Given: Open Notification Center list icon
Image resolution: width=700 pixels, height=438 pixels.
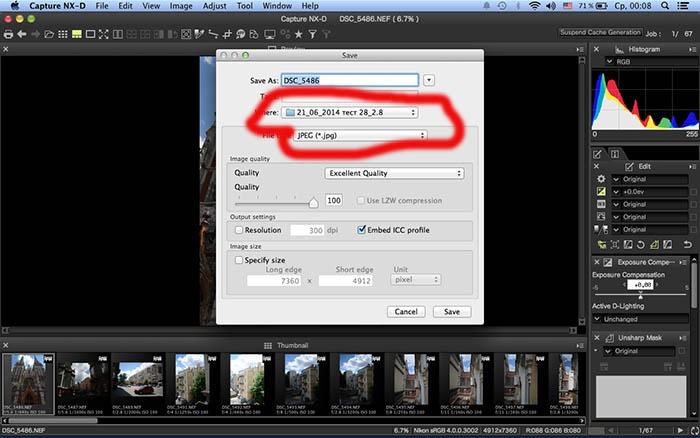Looking at the screenshot, I should [683, 6].
